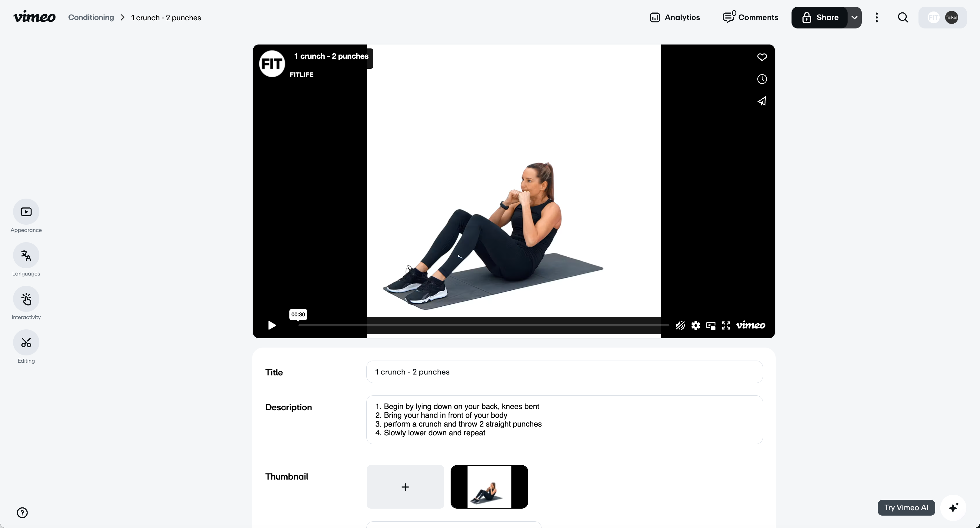The width and height of the screenshot is (980, 528).
Task: Click the Description label
Action: [289, 408]
